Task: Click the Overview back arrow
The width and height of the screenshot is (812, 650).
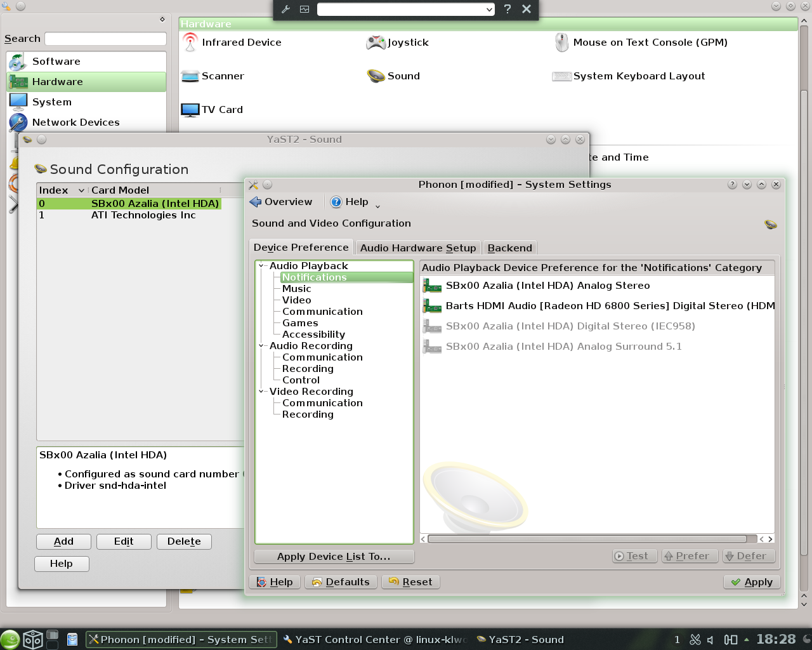Action: coord(256,202)
